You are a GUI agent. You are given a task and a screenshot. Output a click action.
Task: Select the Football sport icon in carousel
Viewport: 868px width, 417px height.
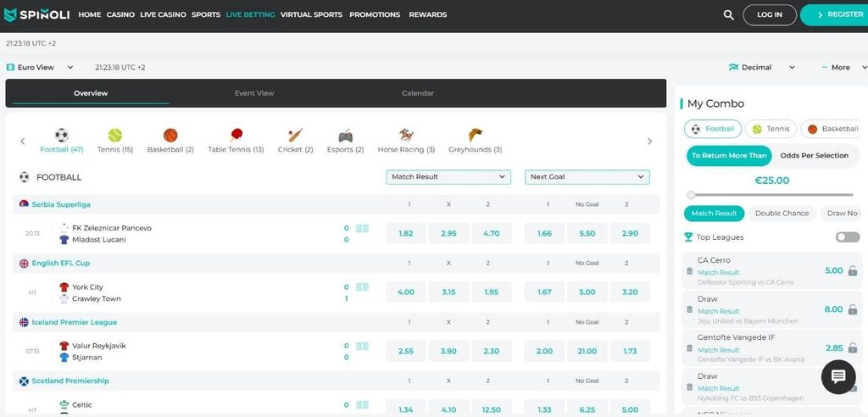click(x=61, y=135)
